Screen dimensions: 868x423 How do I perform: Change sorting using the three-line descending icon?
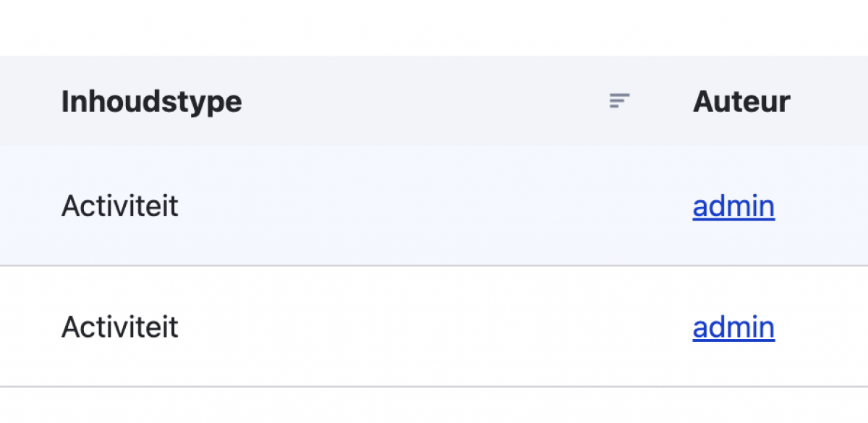pyautogui.click(x=619, y=101)
